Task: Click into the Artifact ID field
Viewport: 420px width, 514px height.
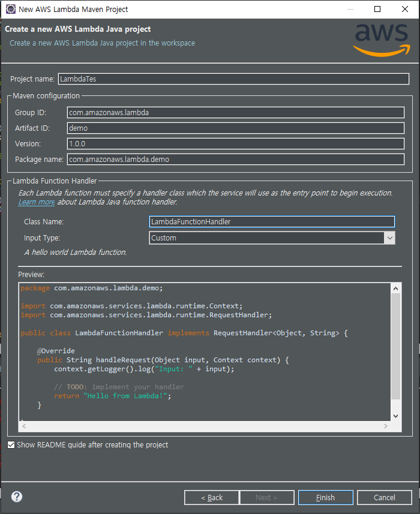Action: coord(235,128)
